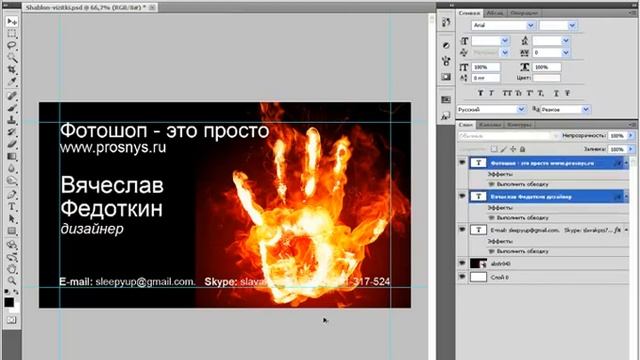
Task: Open the font size dropdown
Action: [x=505, y=40]
